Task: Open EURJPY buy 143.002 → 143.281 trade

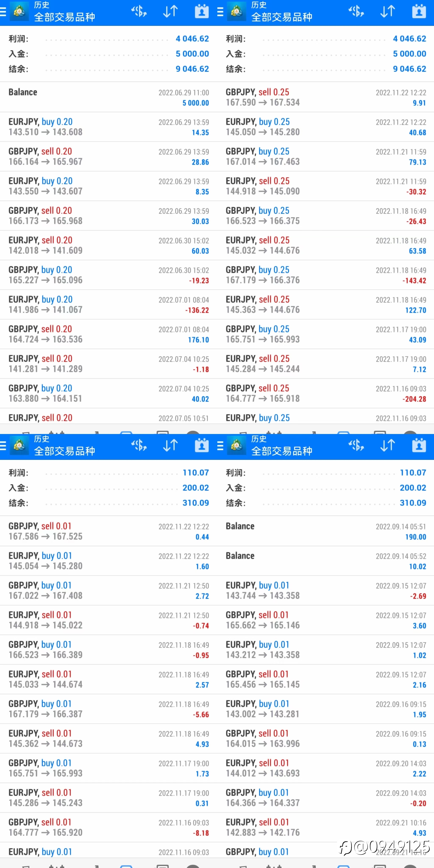Action: tap(325, 709)
